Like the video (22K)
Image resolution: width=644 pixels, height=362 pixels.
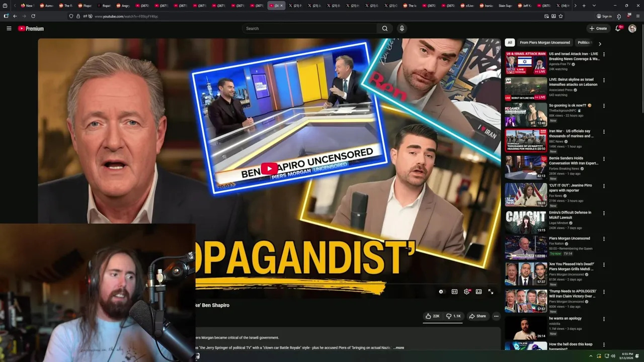432,316
